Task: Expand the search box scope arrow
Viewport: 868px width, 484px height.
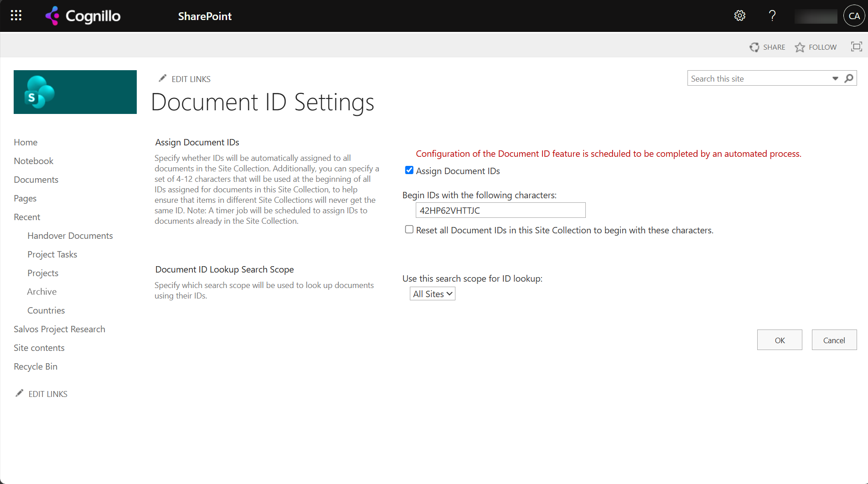Action: [x=835, y=78]
